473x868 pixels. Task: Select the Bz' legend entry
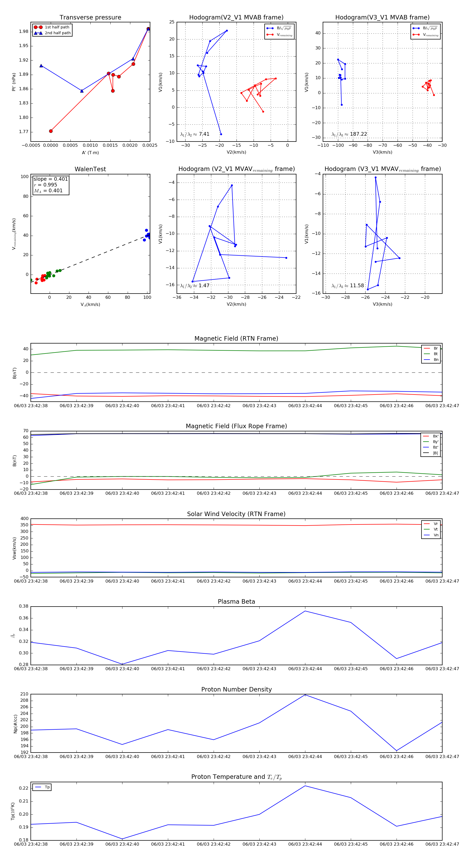coord(431,447)
